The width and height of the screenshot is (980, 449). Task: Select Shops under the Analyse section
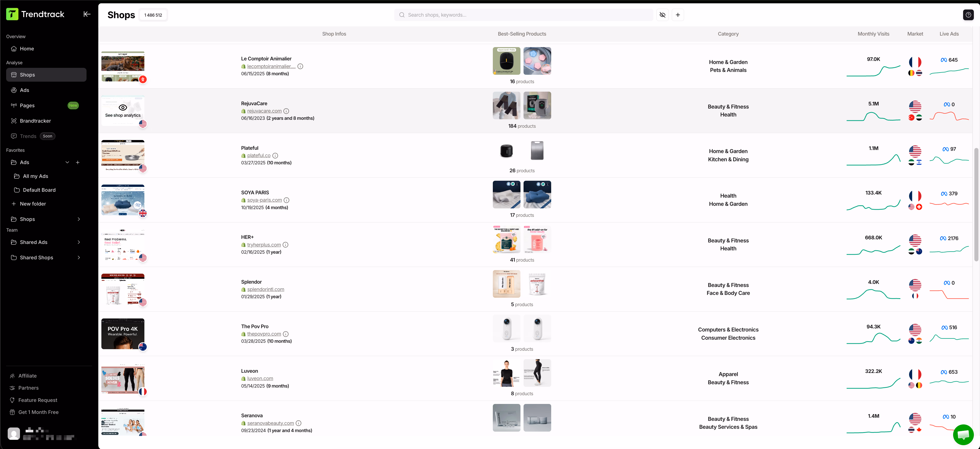(27, 74)
